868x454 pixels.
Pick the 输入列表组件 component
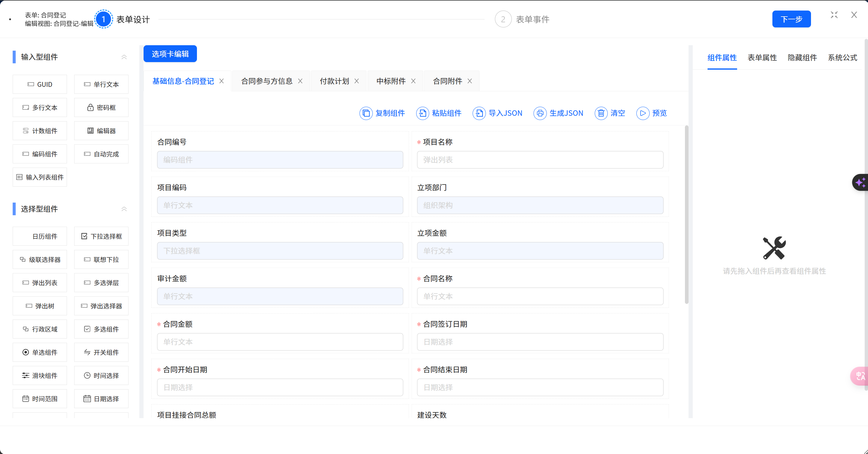pos(40,177)
